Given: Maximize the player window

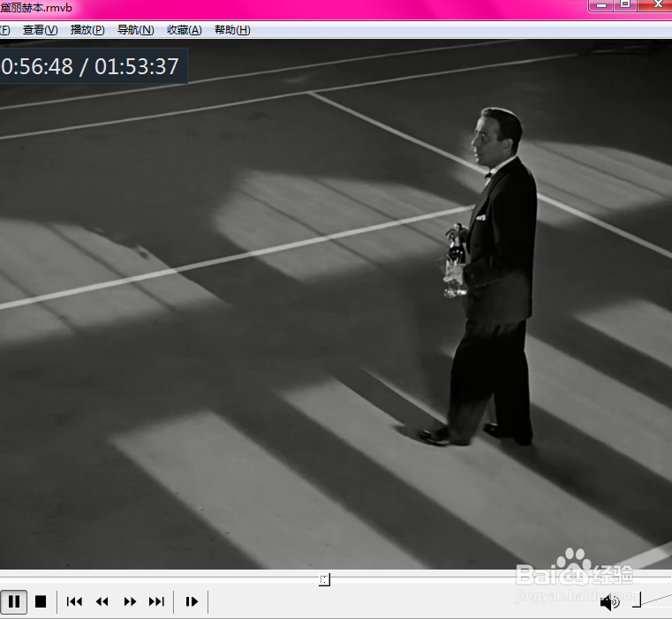Looking at the screenshot, I should [x=625, y=4].
